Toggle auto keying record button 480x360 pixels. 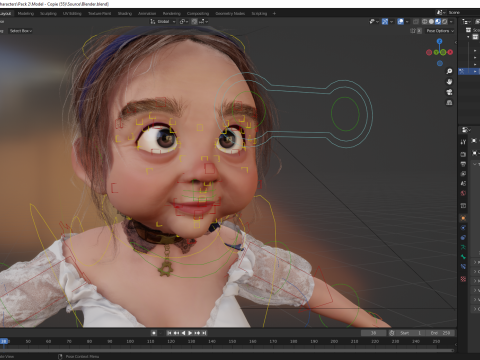[154, 333]
